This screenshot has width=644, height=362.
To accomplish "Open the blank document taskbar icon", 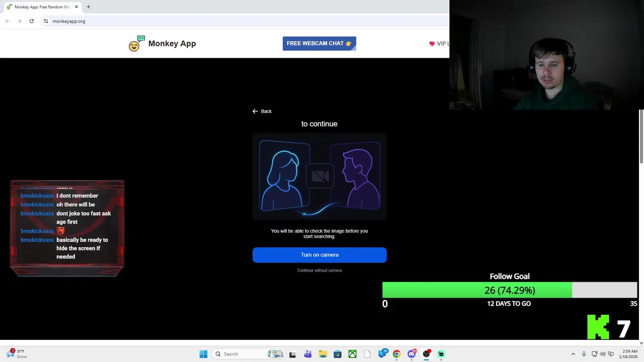I will (367, 354).
